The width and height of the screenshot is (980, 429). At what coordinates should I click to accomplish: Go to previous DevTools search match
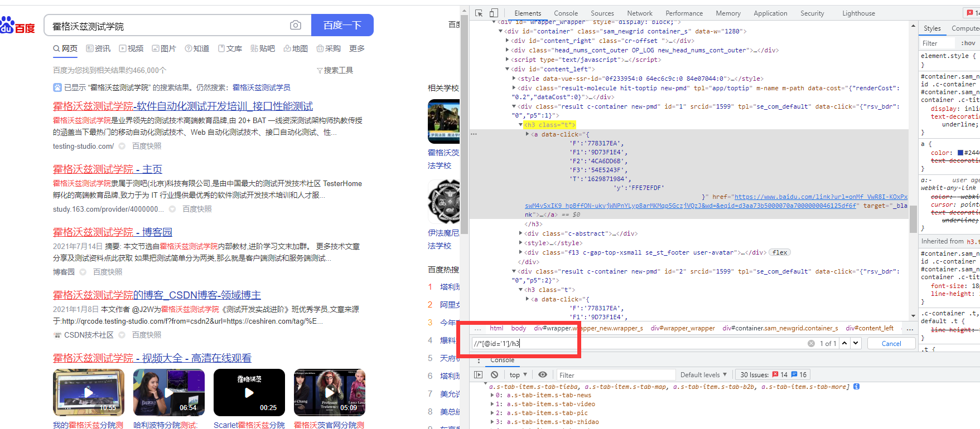coord(844,343)
